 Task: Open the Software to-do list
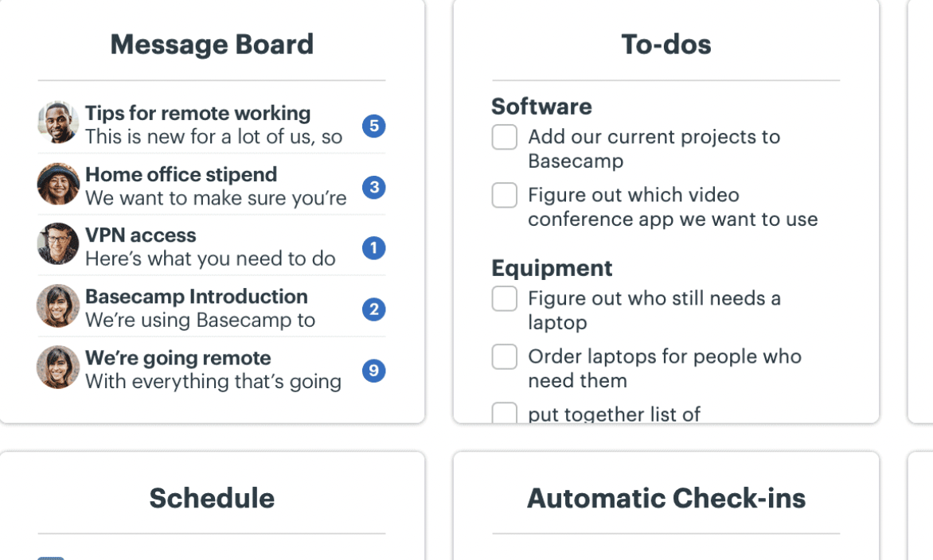click(541, 107)
